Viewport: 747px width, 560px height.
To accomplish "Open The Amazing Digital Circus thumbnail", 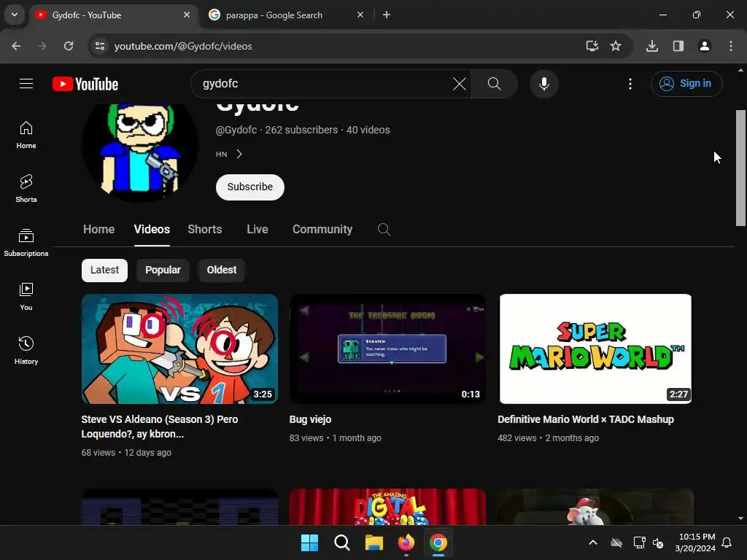I will 388,507.
